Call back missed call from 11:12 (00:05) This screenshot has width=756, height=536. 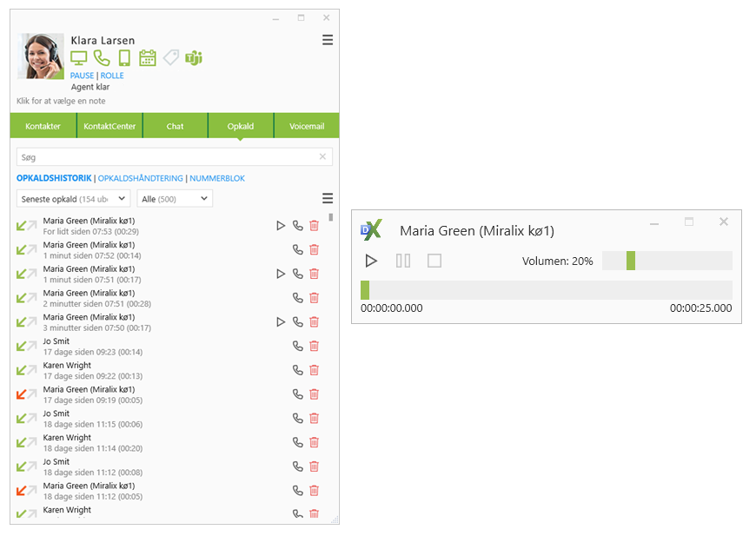coord(298,491)
